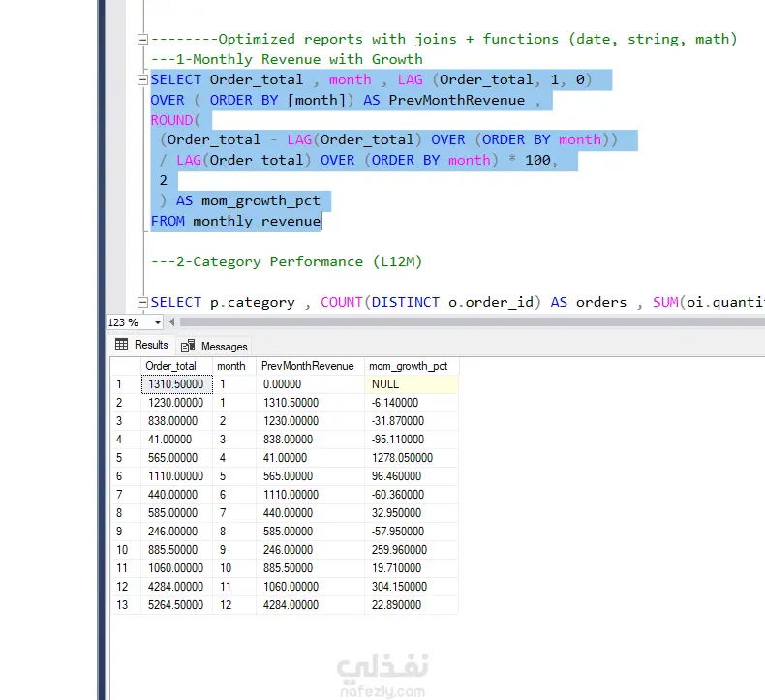
Task: Click the 1278.050000 growth cell
Action: point(412,458)
